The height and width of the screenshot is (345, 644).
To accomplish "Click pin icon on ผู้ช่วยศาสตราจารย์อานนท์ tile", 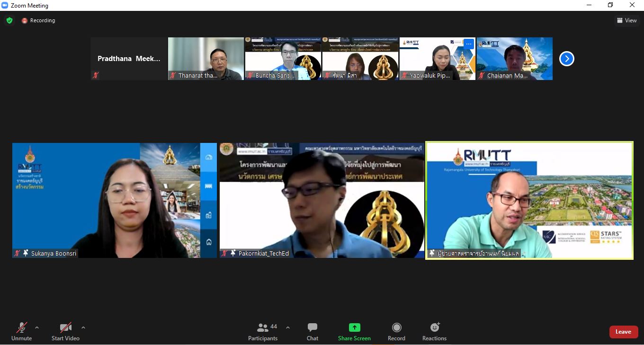I will pyautogui.click(x=432, y=253).
